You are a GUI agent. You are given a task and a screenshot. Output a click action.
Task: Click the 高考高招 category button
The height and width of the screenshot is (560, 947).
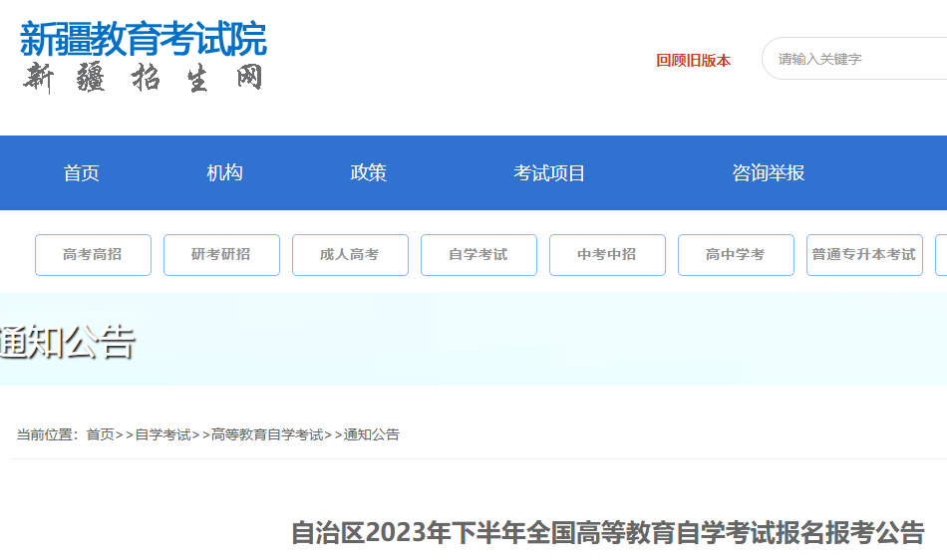[x=93, y=255]
